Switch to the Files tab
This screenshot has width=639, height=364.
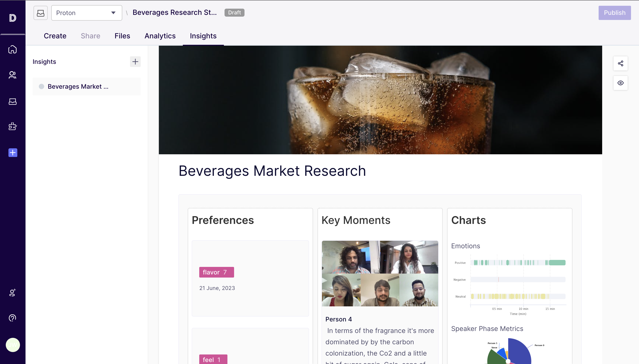[122, 36]
